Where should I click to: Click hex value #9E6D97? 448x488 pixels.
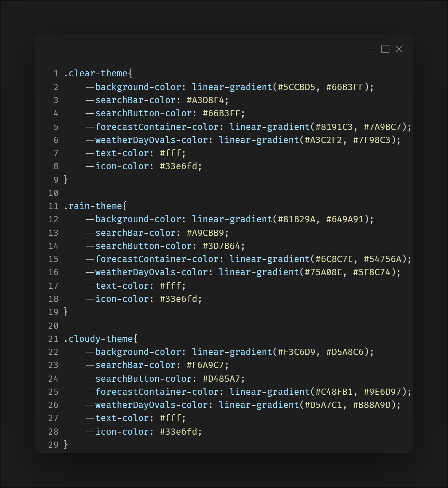click(382, 392)
